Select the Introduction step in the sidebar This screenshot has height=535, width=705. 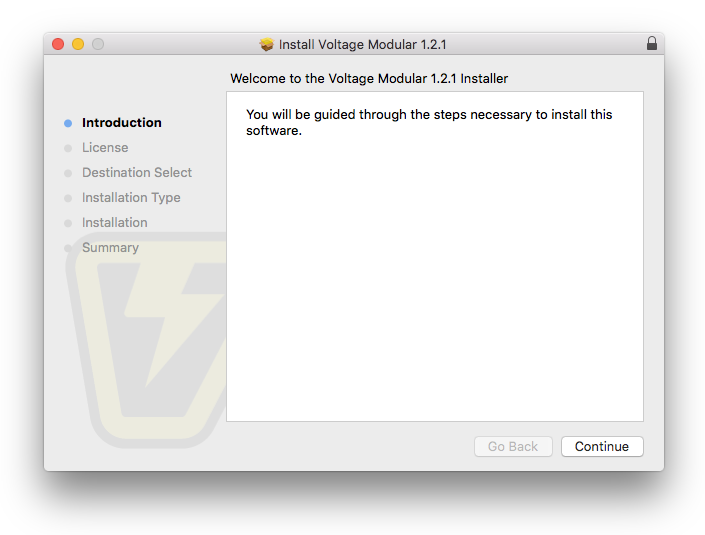tap(121, 123)
